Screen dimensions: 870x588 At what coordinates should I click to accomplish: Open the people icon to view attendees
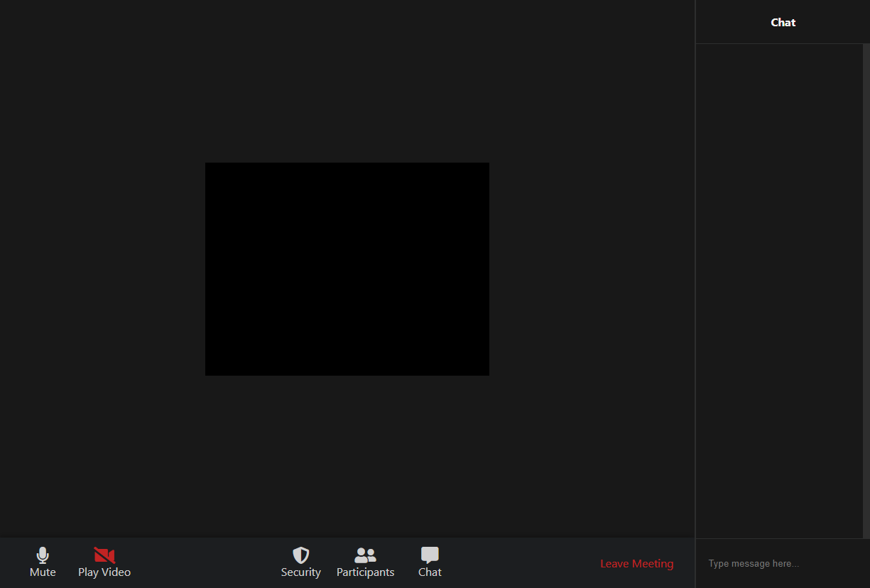click(365, 555)
